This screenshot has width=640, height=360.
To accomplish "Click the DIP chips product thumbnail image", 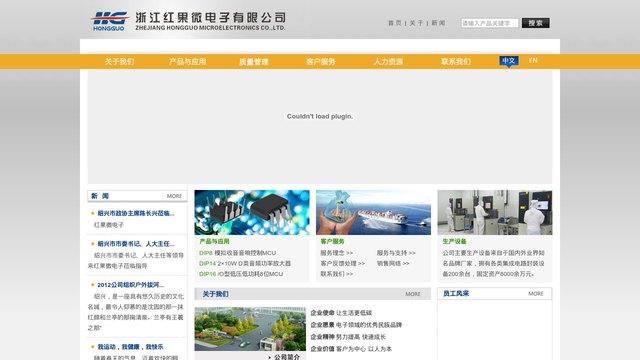I will click(x=252, y=212).
